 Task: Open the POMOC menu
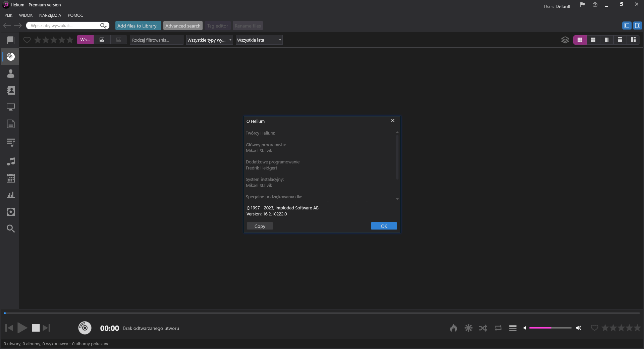click(x=75, y=15)
